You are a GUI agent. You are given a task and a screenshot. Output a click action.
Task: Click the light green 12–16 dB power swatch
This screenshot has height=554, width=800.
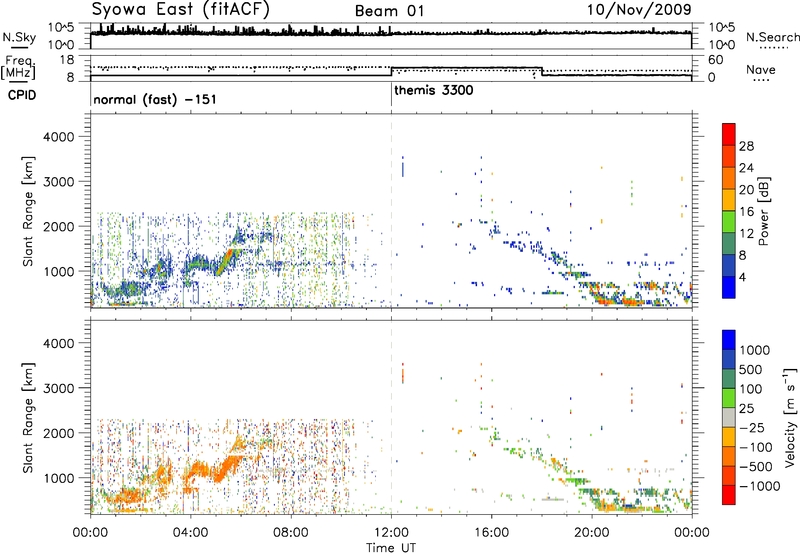(729, 222)
